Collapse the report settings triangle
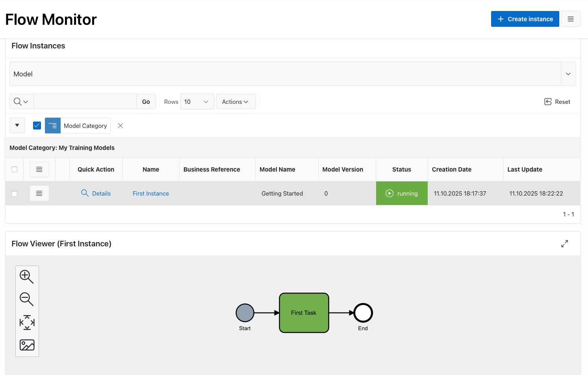588x375 pixels. point(17,126)
